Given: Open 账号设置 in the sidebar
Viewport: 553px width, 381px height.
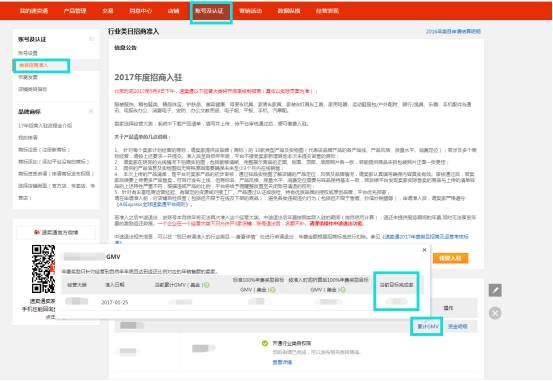Looking at the screenshot, I should point(28,53).
